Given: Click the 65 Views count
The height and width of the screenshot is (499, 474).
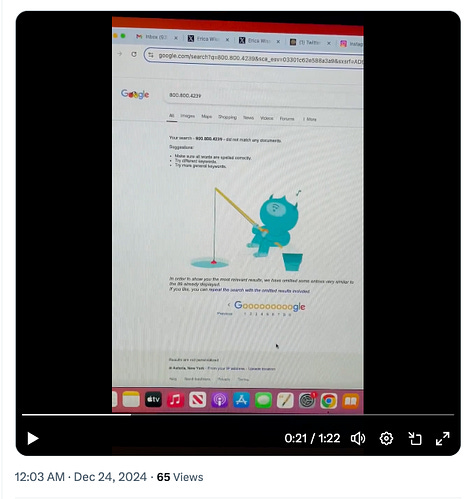Looking at the screenshot, I should tap(180, 477).
